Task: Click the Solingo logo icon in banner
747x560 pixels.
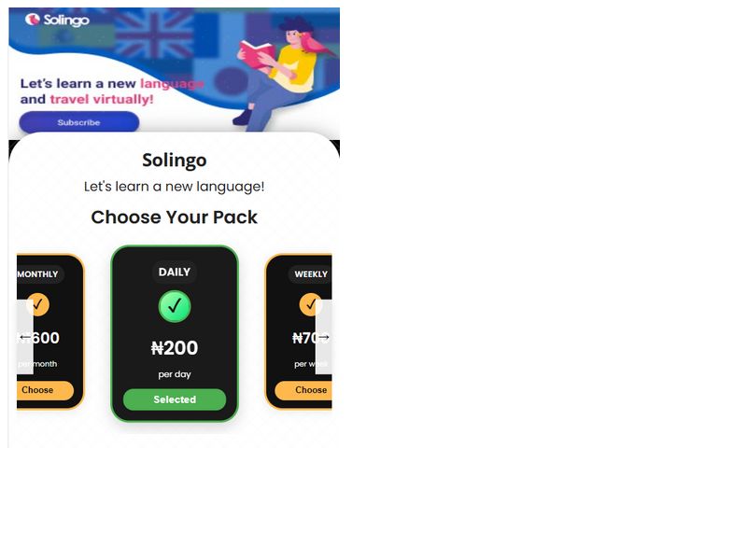Action: click(x=33, y=19)
